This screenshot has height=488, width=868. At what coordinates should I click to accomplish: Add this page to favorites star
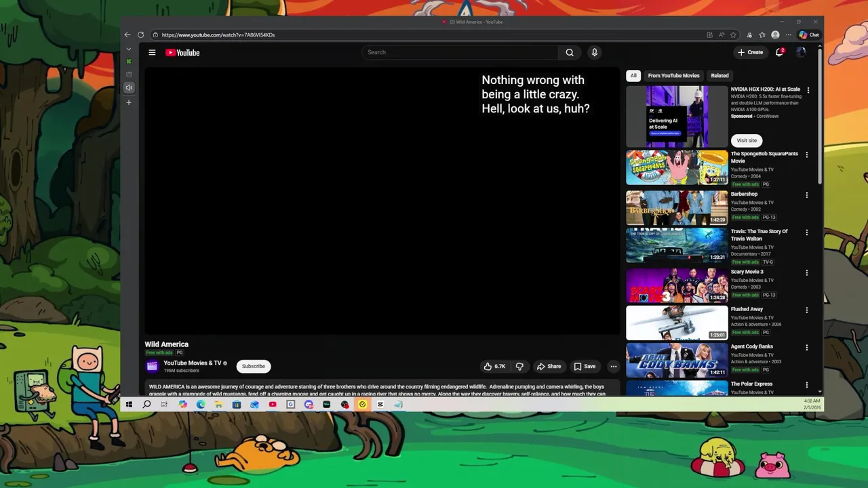(x=733, y=35)
